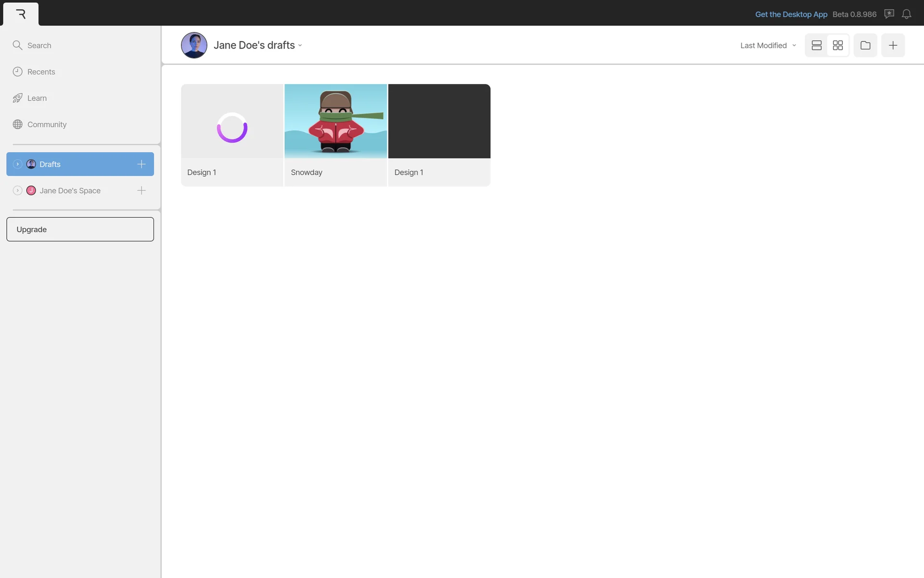Switch to list view layout
924x578 pixels.
816,45
